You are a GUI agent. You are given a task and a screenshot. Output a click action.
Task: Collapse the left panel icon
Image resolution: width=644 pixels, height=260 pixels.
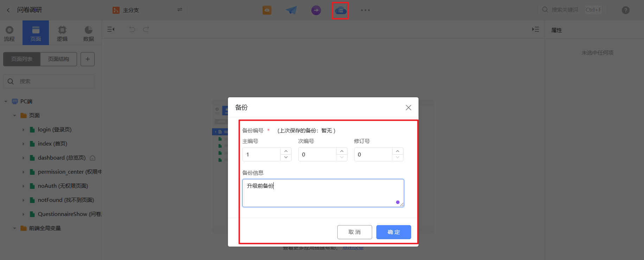click(x=111, y=29)
